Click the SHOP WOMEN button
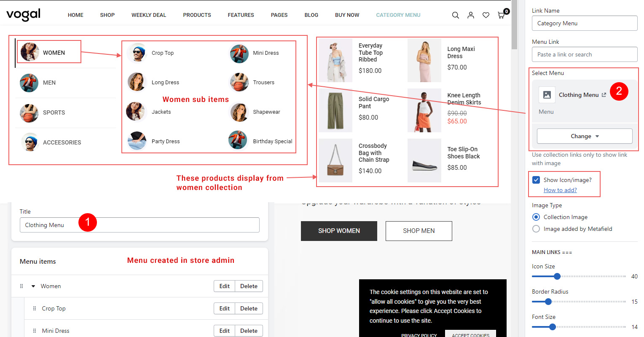Viewport: 644px width, 337px height. click(x=339, y=231)
